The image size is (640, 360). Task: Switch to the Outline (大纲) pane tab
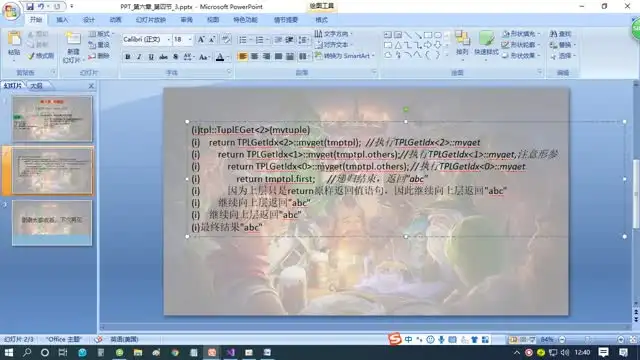coord(37,86)
